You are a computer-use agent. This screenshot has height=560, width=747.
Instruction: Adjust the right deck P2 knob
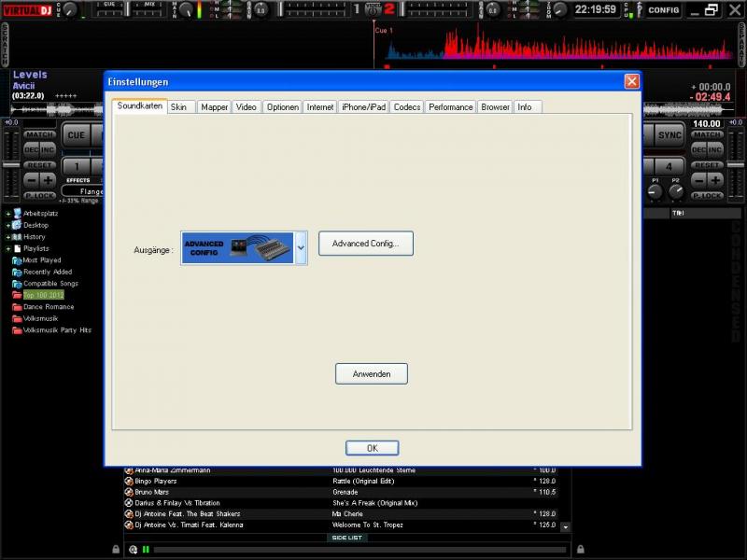point(675,191)
